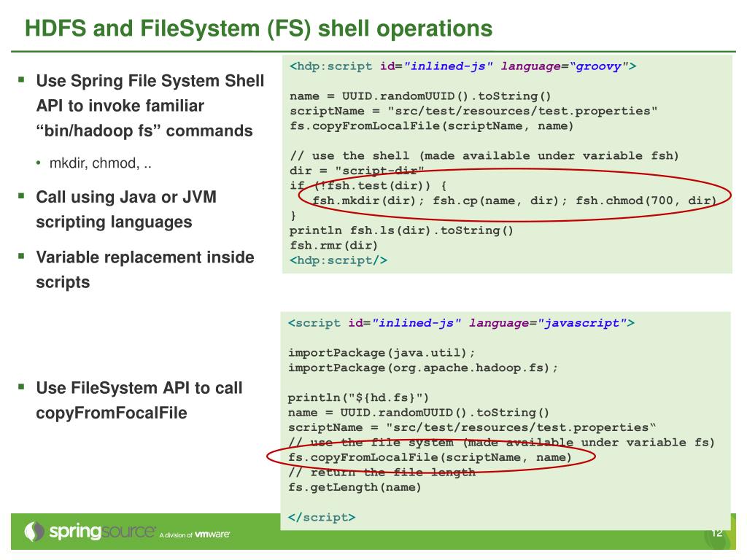This screenshot has width=747, height=560.
Task: Click the '</script>' closing tag
Action: pos(322,517)
